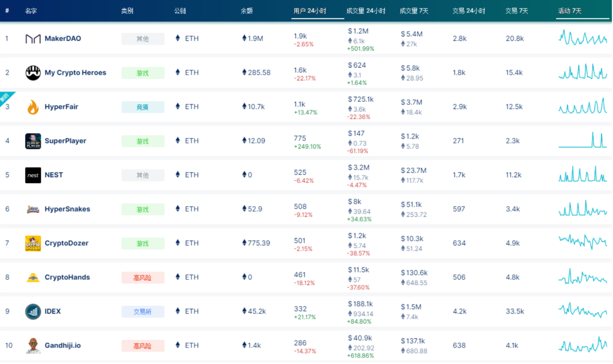Click 其他 category tag on MakerDAO row
The image size is (613, 364).
click(x=143, y=39)
